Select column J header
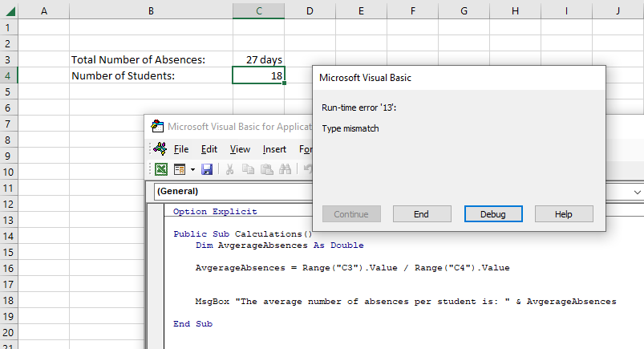This screenshot has height=349, width=644. coord(618,11)
